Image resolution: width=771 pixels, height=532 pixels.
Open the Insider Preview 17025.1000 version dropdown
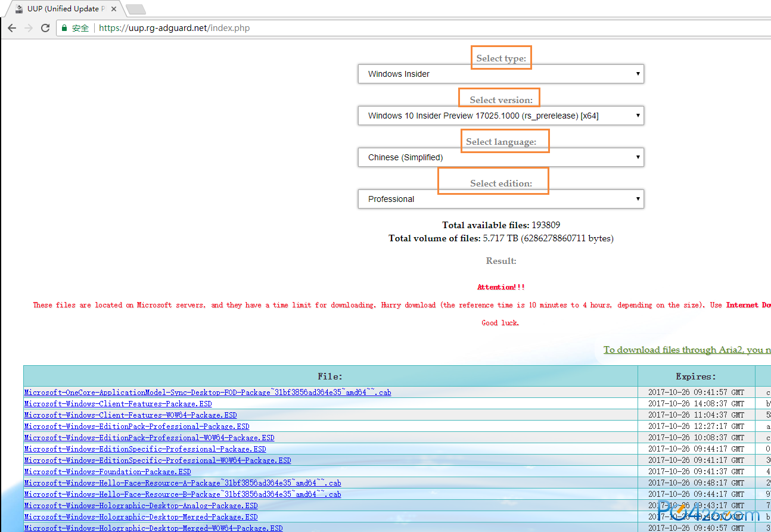[501, 116]
